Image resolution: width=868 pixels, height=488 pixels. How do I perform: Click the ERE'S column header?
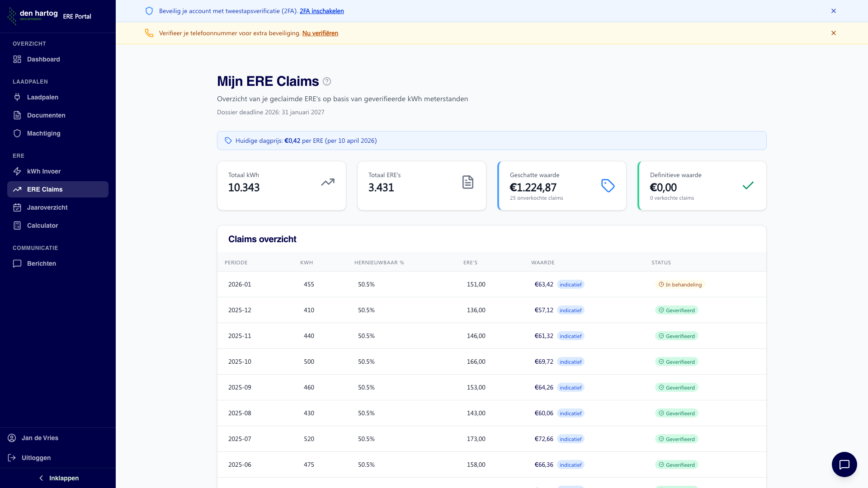coord(470,263)
